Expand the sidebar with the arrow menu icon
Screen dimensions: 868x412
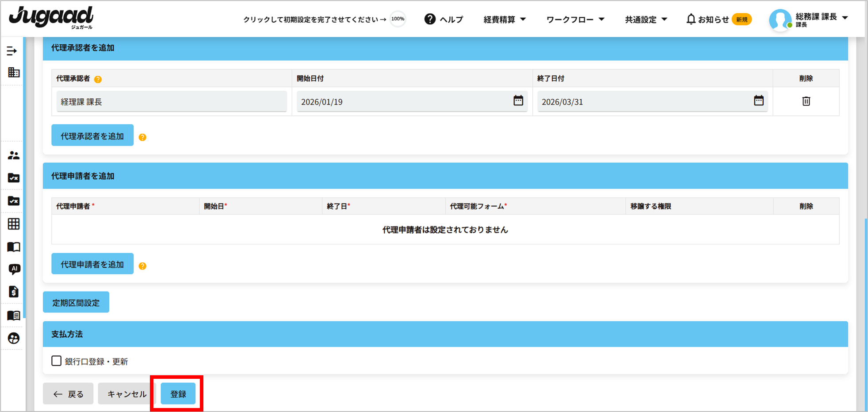[12, 51]
